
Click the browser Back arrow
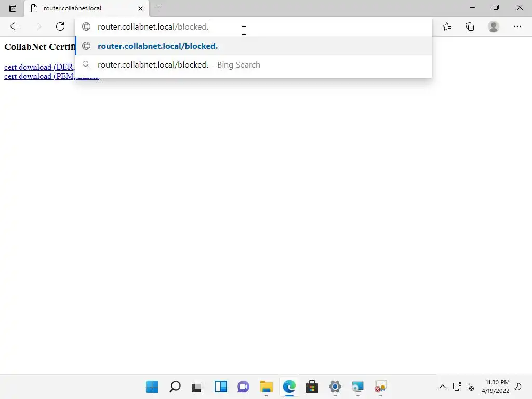14,26
